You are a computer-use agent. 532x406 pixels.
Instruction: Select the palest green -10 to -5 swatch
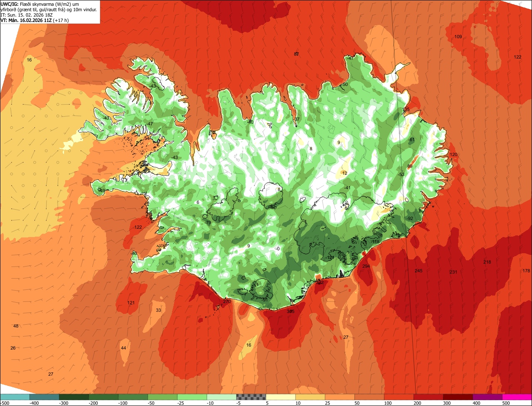(x=222, y=397)
